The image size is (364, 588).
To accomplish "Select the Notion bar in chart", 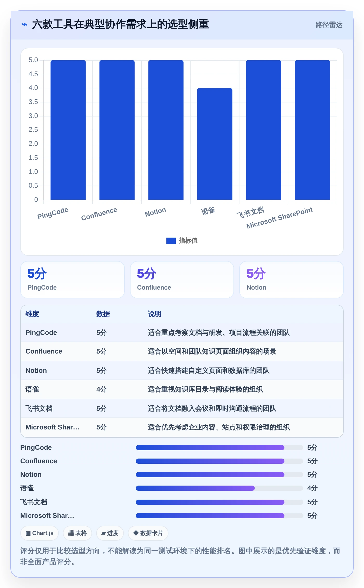I will pos(166,130).
